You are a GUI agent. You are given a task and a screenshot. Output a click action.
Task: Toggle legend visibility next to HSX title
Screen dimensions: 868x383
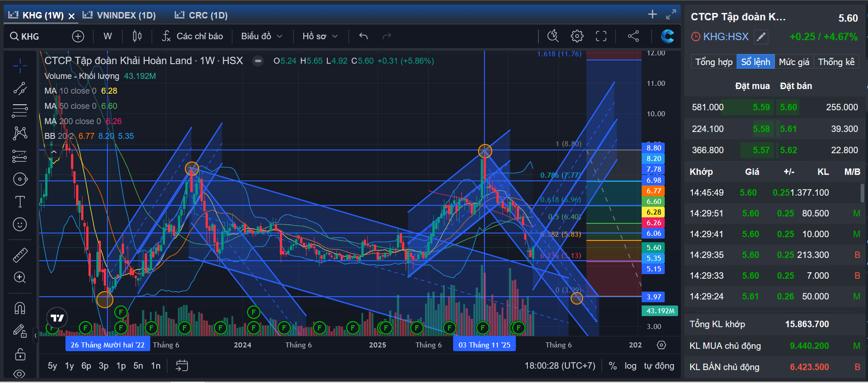[258, 61]
